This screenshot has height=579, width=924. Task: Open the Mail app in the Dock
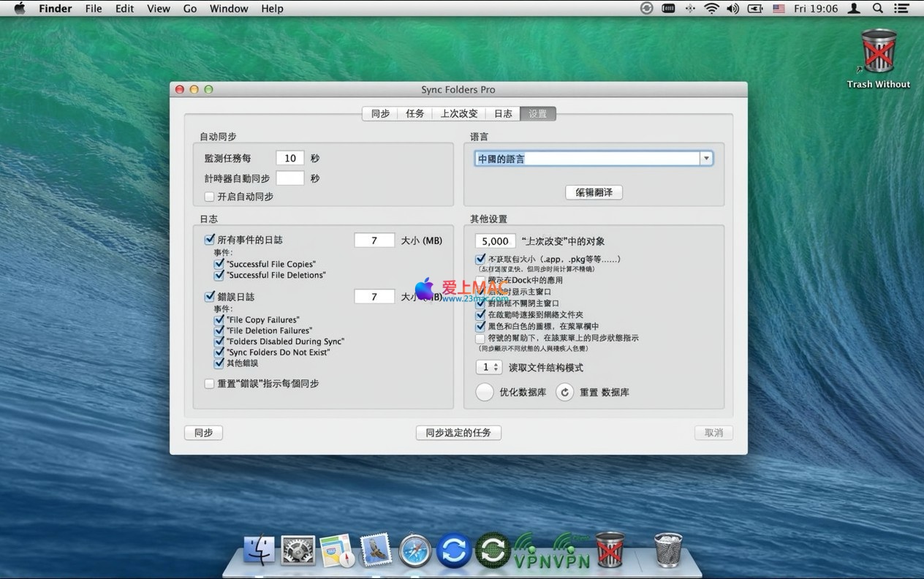click(376, 550)
